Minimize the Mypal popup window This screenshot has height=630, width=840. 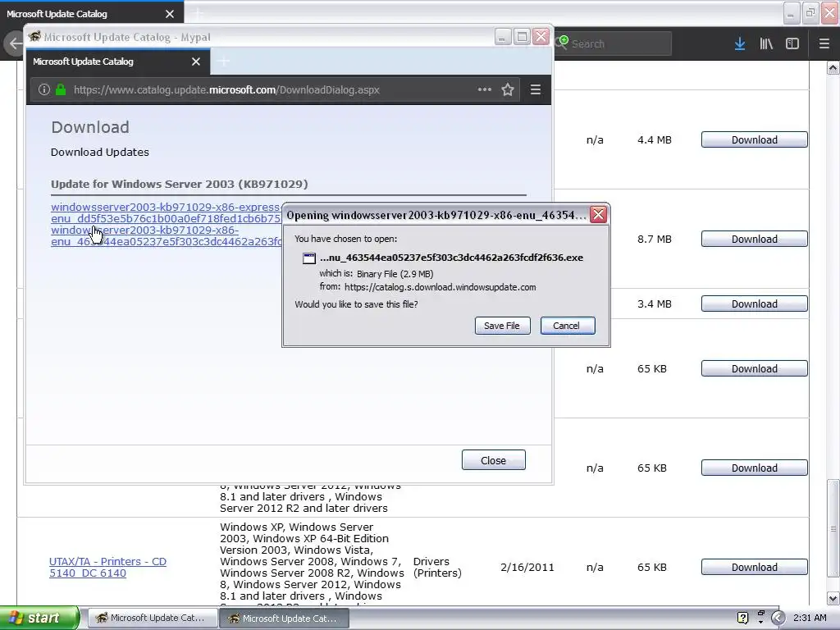[502, 37]
